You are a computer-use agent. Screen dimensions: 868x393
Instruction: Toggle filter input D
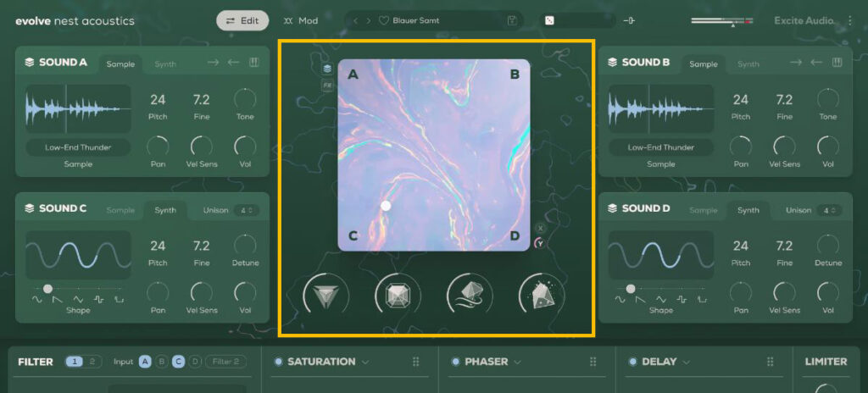[195, 362]
